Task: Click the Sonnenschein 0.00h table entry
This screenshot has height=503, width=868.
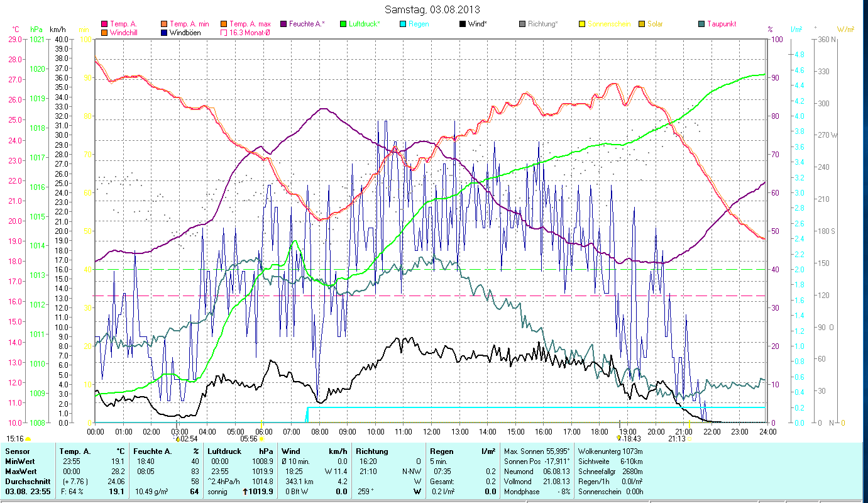Action: click(x=610, y=492)
